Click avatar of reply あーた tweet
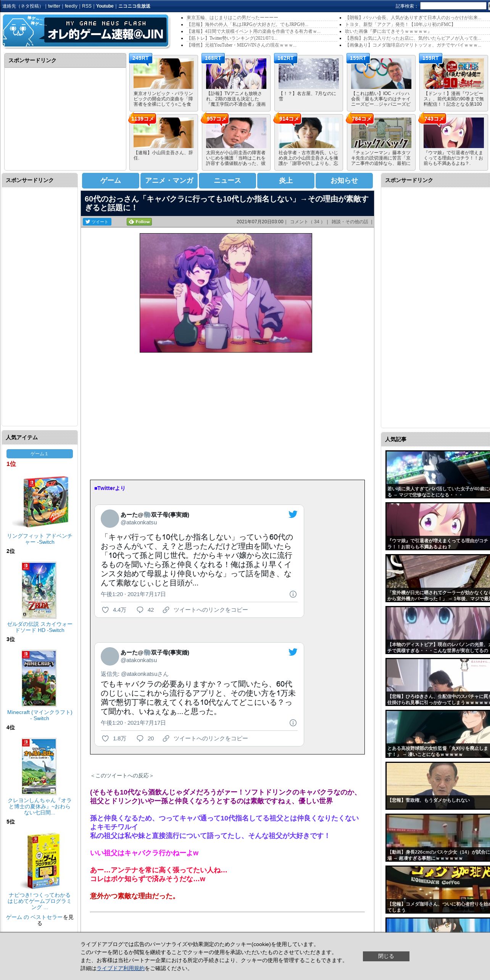The height and width of the screenshot is (980, 490). (110, 656)
